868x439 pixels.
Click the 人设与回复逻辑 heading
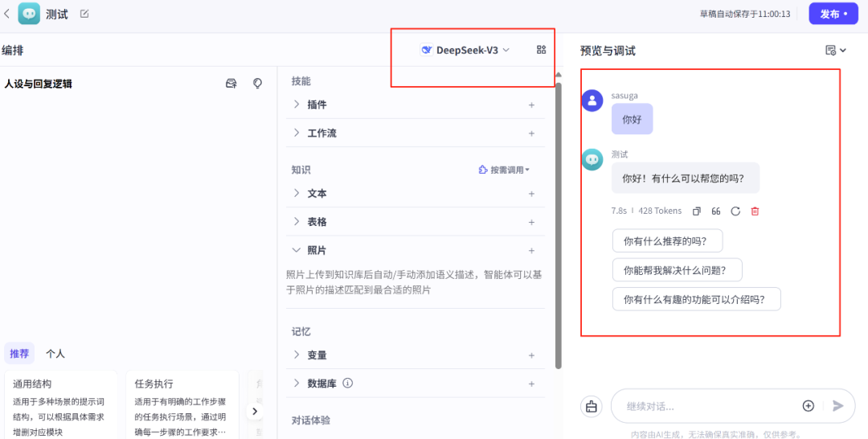pos(39,84)
